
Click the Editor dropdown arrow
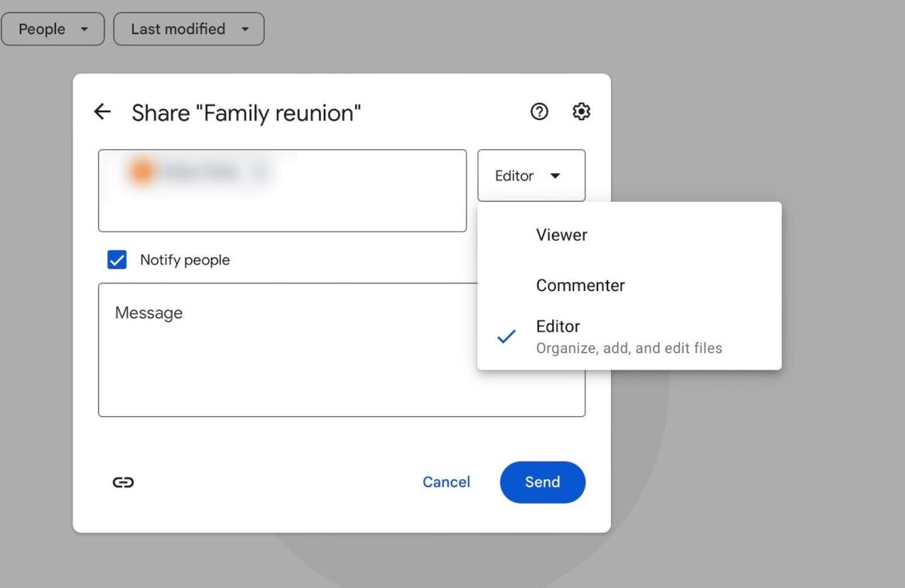point(555,176)
